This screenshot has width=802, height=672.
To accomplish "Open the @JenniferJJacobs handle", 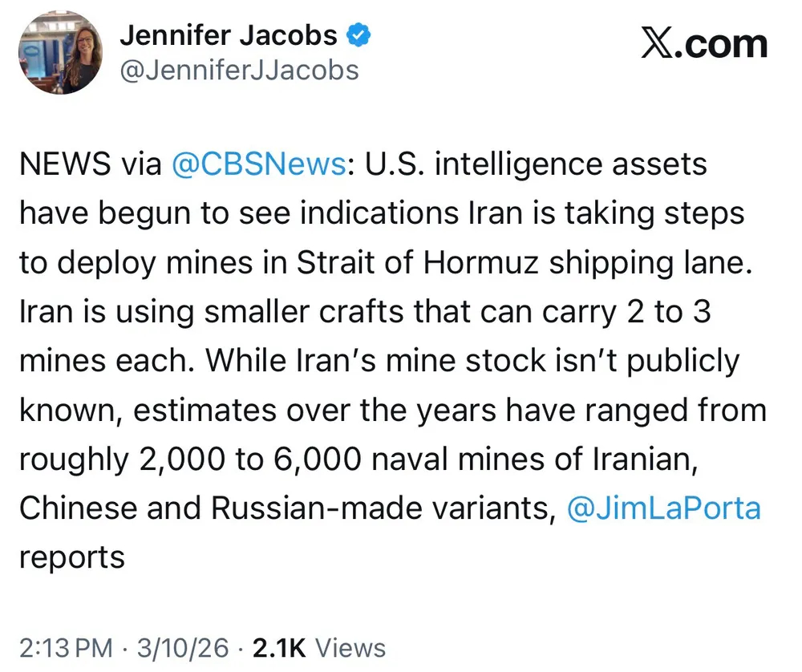I will [x=239, y=71].
